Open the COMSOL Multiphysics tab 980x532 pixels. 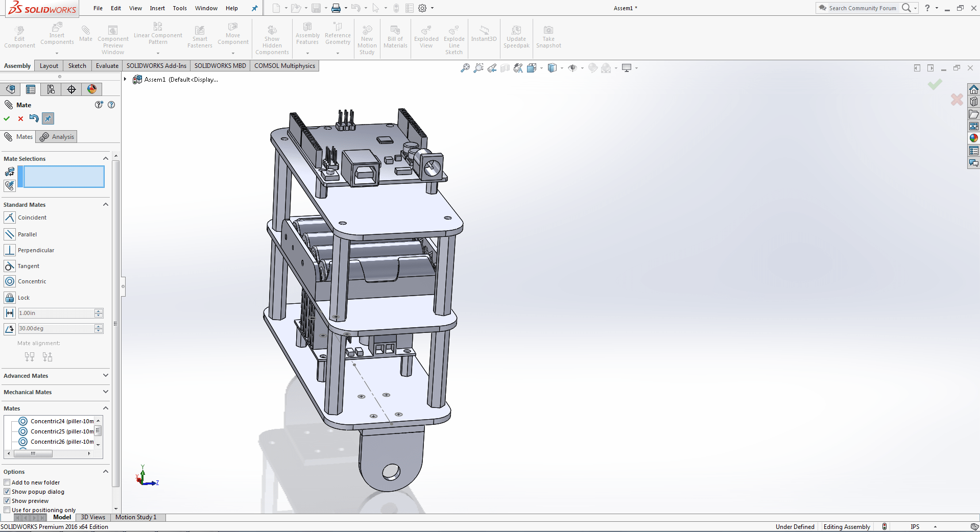284,66
